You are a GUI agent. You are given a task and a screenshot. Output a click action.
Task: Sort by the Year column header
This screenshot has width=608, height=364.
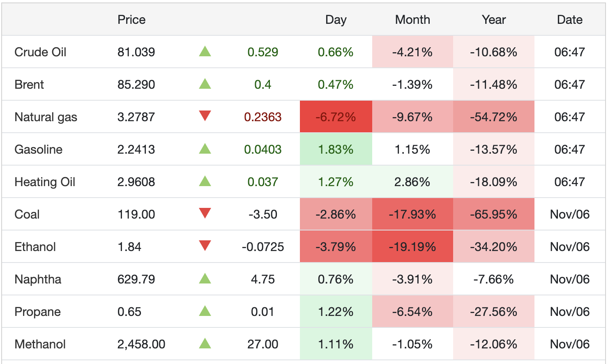tap(494, 20)
